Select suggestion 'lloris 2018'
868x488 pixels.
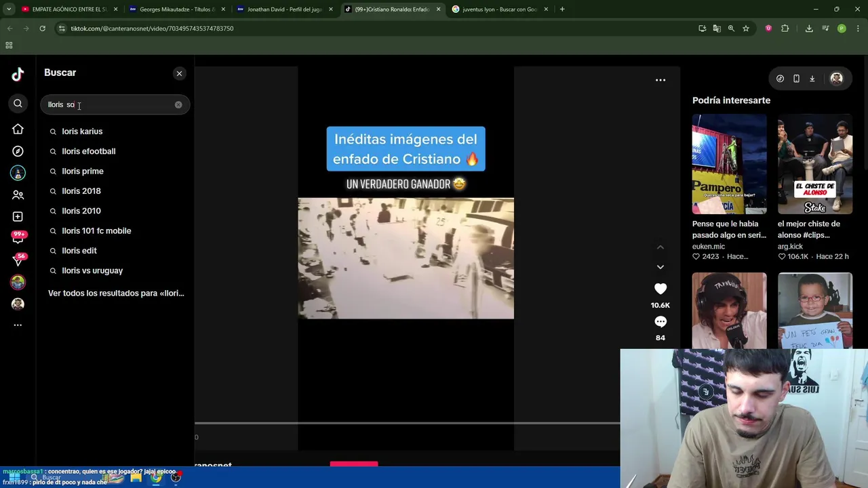[x=115, y=191]
